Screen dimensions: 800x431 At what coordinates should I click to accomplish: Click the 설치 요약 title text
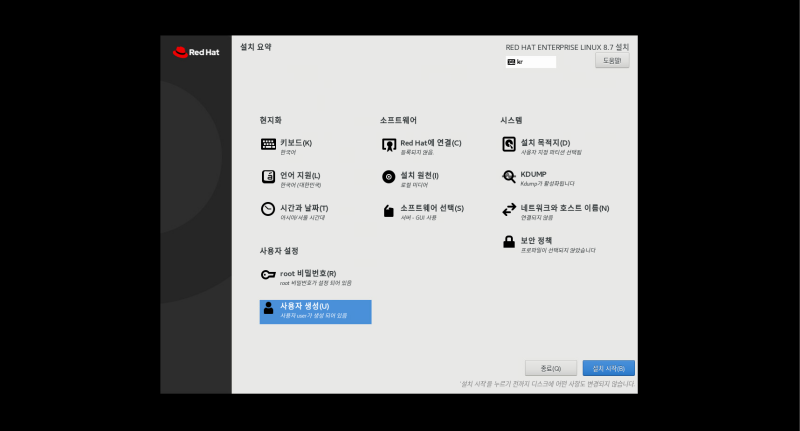[x=256, y=47]
